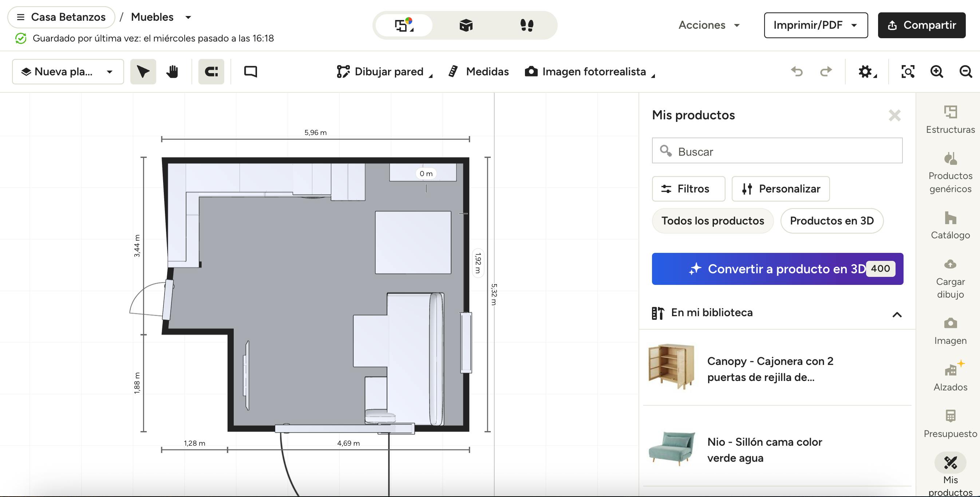Click the redo arrow

pos(826,71)
